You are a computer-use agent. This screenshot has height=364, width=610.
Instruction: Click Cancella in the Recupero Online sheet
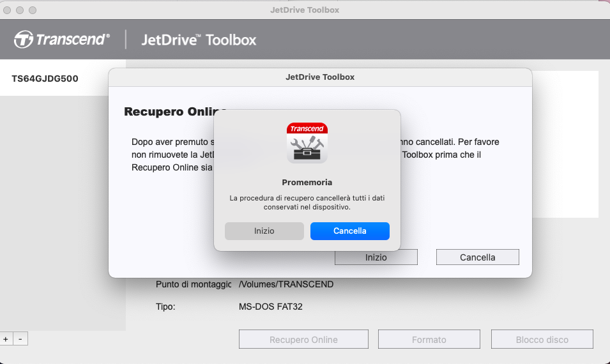477,257
